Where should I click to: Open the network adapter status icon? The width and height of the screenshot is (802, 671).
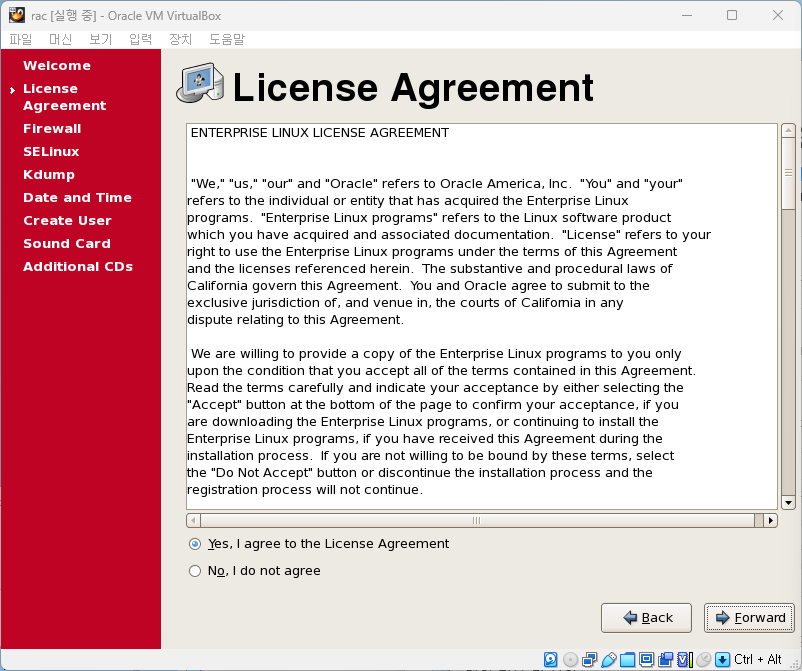[589, 659]
